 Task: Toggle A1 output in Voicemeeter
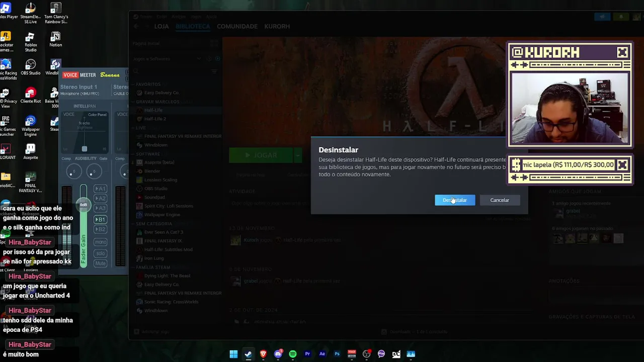(x=100, y=189)
